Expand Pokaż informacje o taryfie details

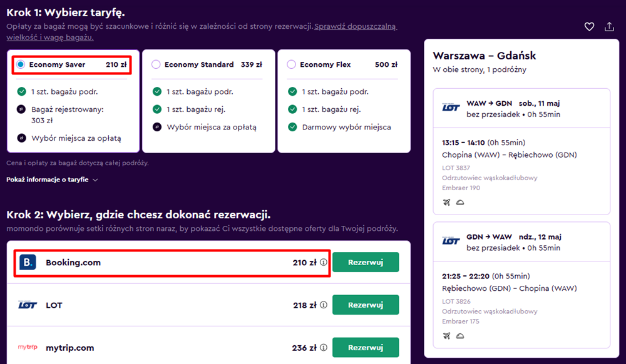(52, 179)
